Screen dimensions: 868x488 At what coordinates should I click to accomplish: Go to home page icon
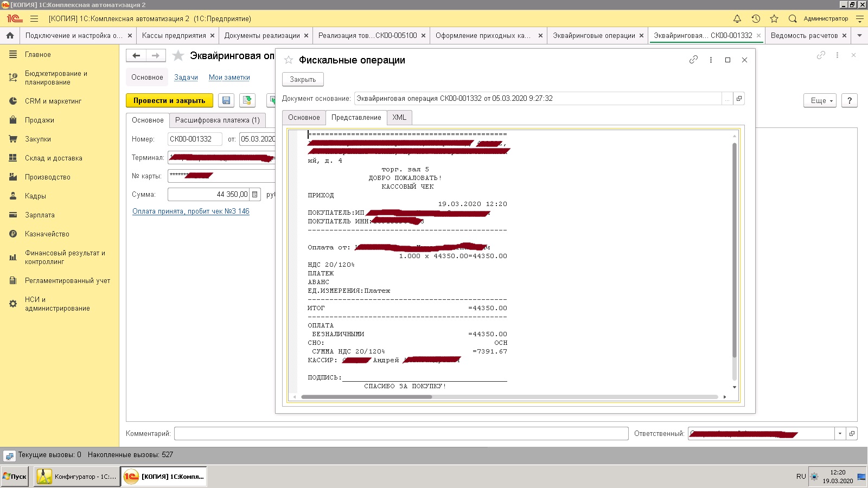click(x=10, y=35)
